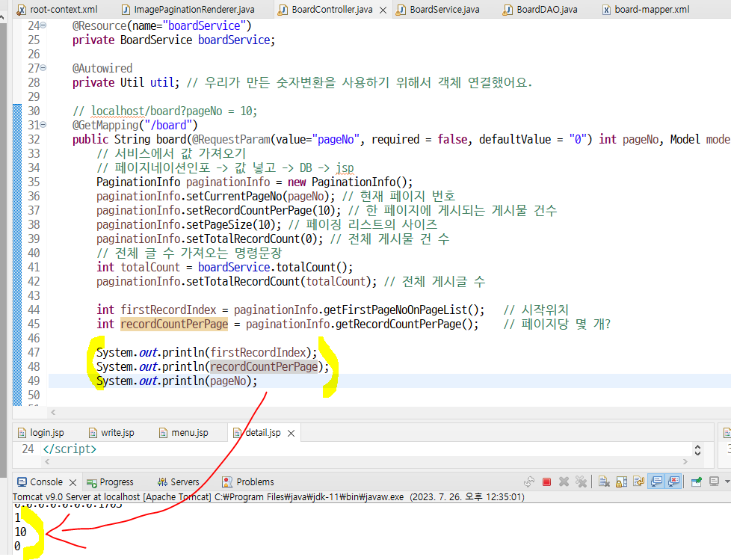731x560 pixels.
Task: Open the Progress view tab
Action: (111, 481)
